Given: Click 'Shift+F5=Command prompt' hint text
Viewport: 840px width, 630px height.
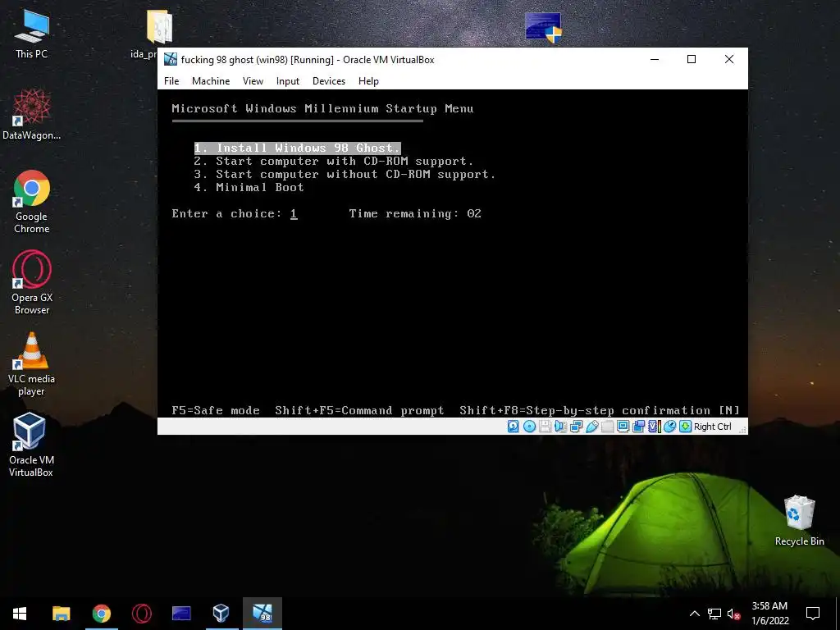Looking at the screenshot, I should point(359,410).
